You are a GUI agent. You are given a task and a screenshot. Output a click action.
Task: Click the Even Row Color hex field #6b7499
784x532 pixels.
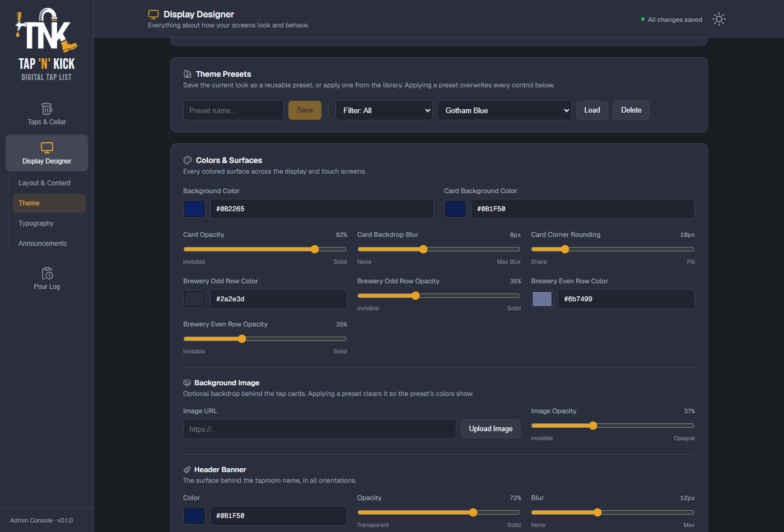(x=626, y=299)
